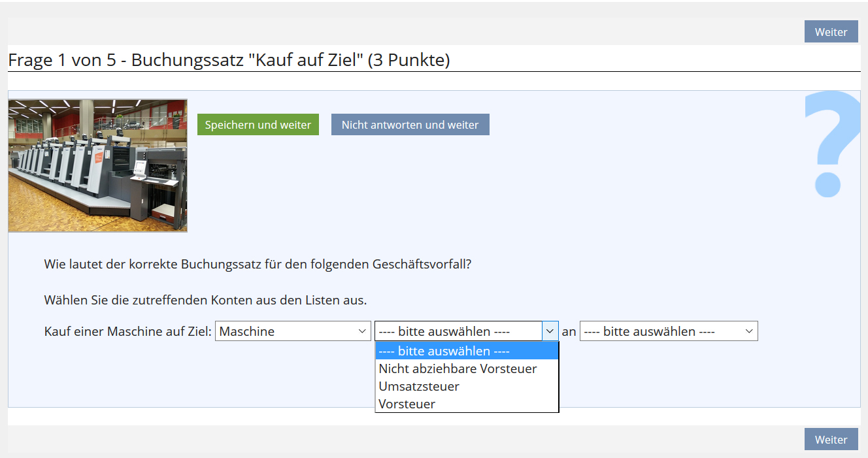Screen dimensions: 868x458
Task: Click the printing machine photo
Action: pyautogui.click(x=97, y=165)
